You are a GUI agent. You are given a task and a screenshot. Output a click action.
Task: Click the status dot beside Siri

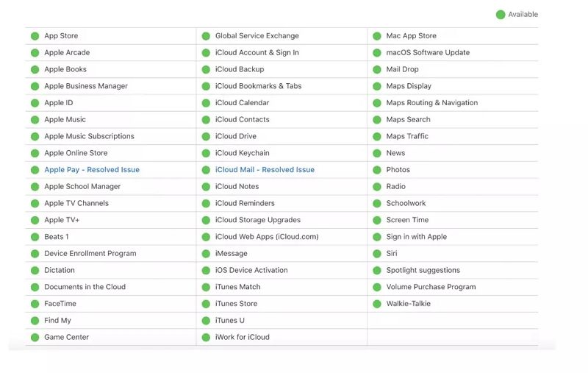tap(377, 254)
